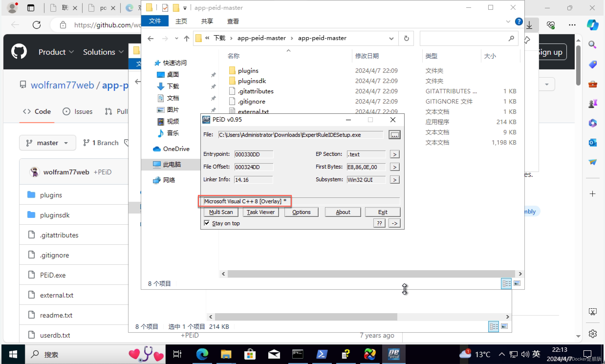Screen dimensions: 605x364
Task: Click the -> expand button in PEiD
Action: coord(395,223)
